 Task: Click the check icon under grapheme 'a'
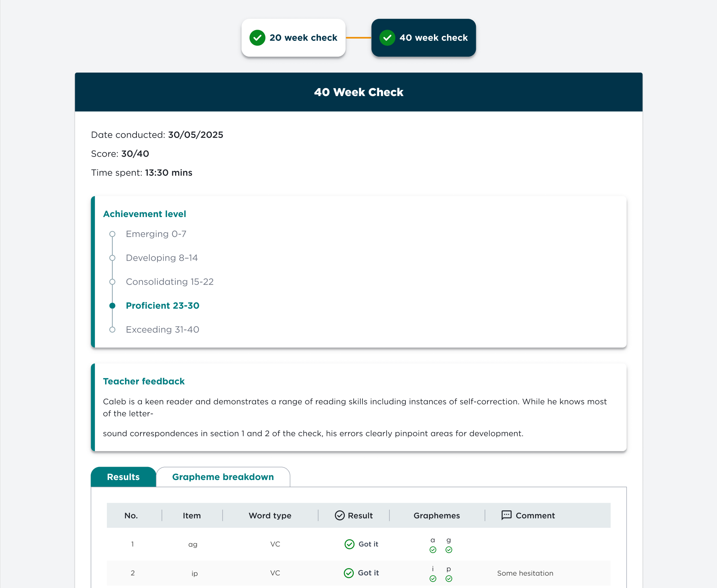[433, 550]
